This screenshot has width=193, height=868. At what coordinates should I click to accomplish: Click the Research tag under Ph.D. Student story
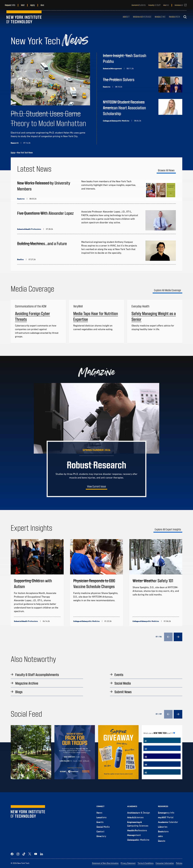[14, 143]
